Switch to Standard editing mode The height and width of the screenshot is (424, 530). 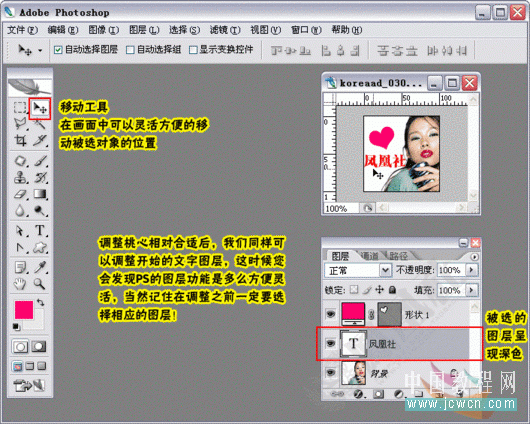[20, 347]
